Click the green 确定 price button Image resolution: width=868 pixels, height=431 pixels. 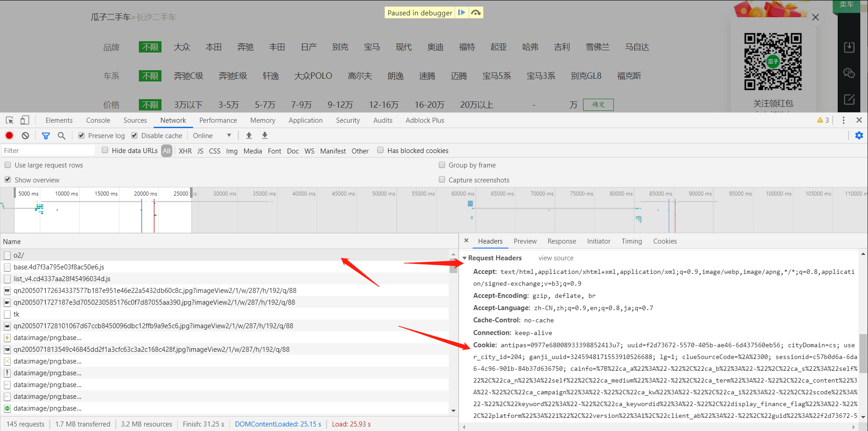pos(598,105)
